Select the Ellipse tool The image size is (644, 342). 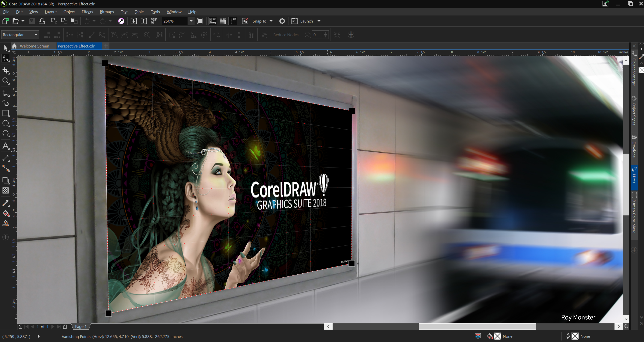point(6,124)
